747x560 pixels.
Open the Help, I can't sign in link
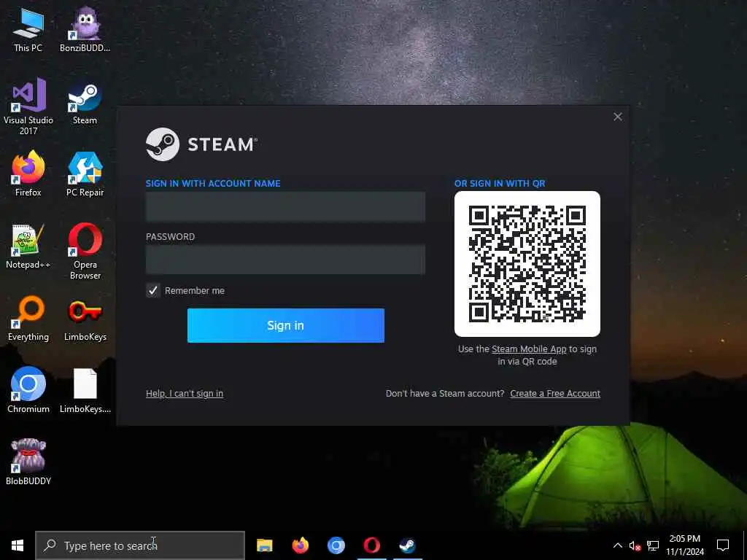point(185,393)
